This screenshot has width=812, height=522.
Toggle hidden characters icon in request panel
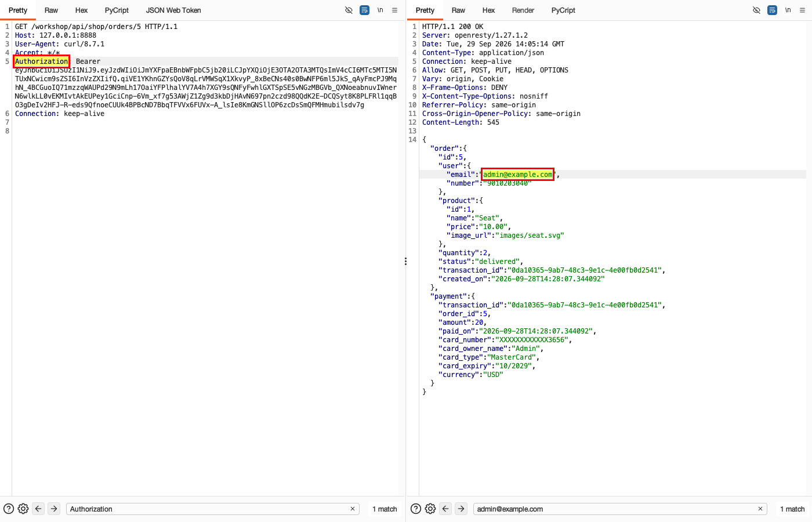[349, 10]
